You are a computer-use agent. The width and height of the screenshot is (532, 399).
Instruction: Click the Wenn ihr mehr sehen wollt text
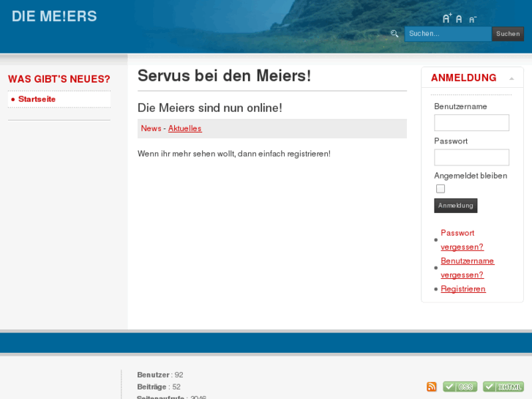234,154
